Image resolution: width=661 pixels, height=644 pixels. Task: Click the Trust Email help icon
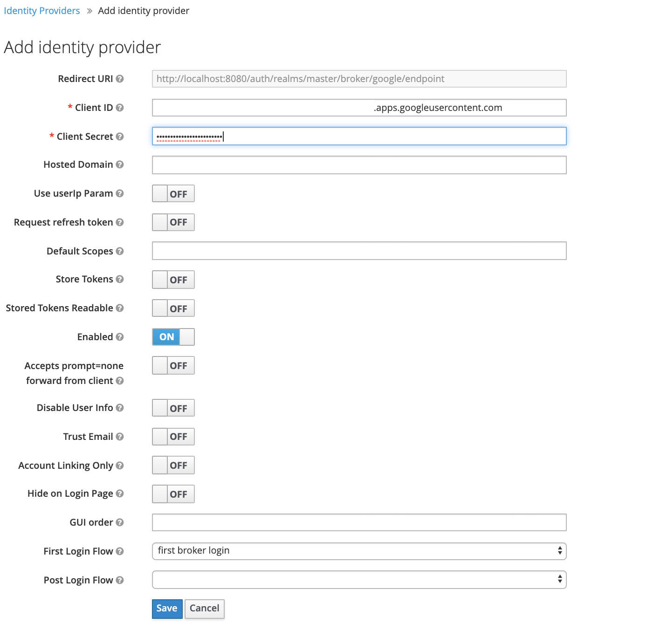[x=120, y=437]
